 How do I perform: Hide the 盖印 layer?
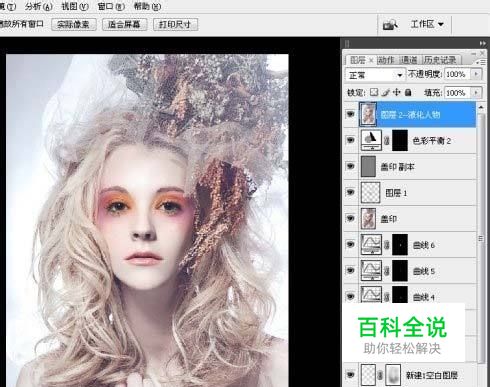pos(350,218)
